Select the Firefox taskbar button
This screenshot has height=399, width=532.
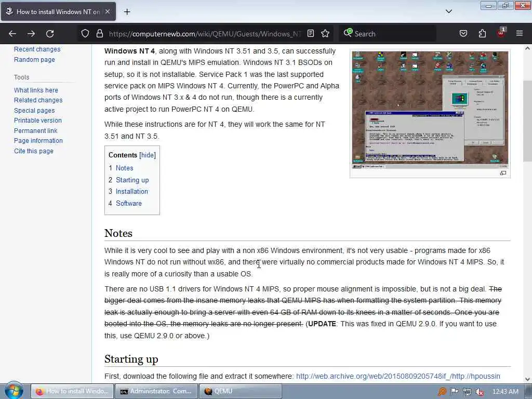pos(72,391)
